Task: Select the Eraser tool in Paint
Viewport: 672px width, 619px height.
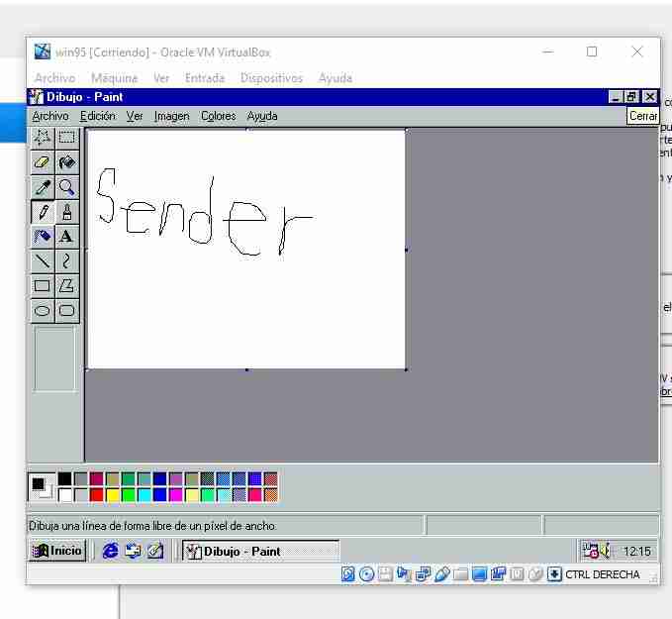Action: pos(43,162)
